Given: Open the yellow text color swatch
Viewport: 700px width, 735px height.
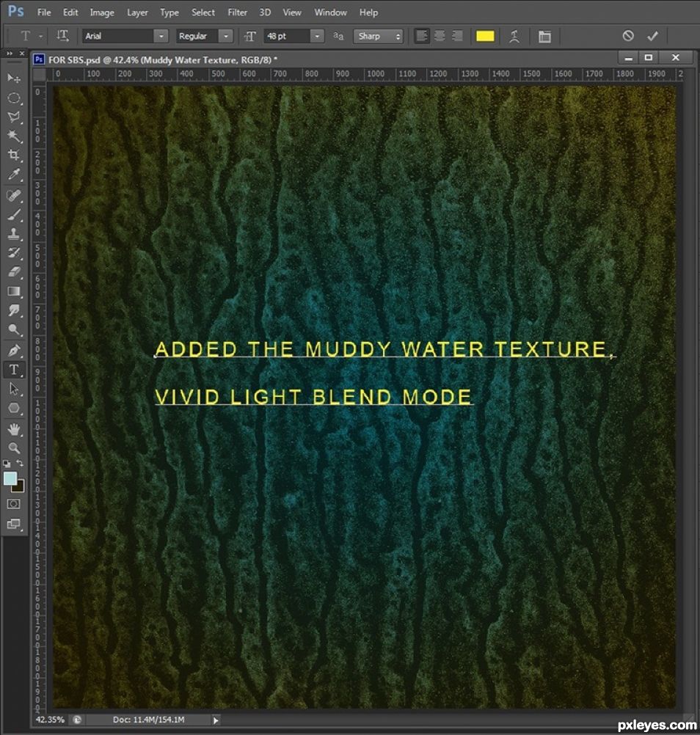Looking at the screenshot, I should [485, 36].
